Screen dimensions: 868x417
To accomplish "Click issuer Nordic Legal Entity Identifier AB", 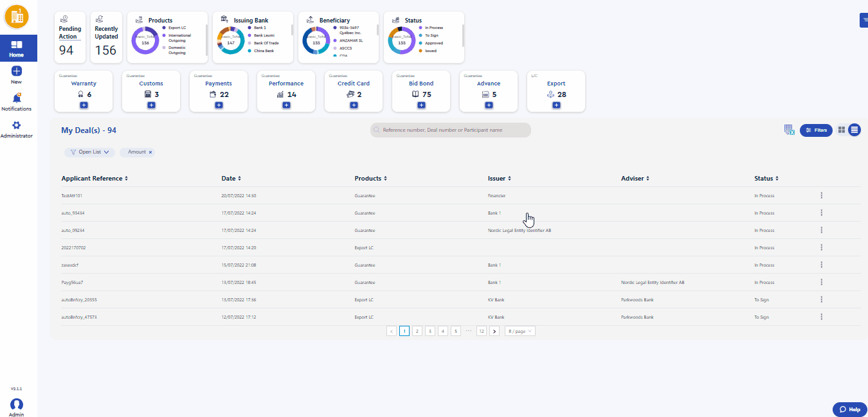I will (520, 230).
